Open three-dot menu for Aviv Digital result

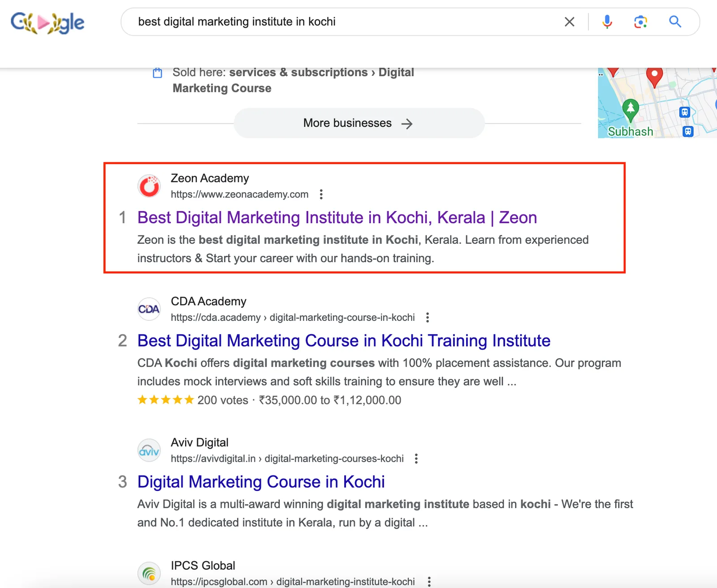(416, 458)
